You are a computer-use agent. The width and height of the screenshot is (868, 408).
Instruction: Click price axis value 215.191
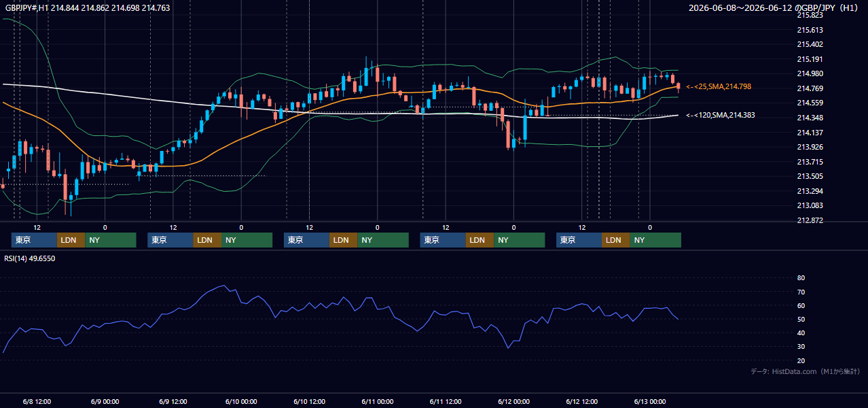(x=810, y=59)
